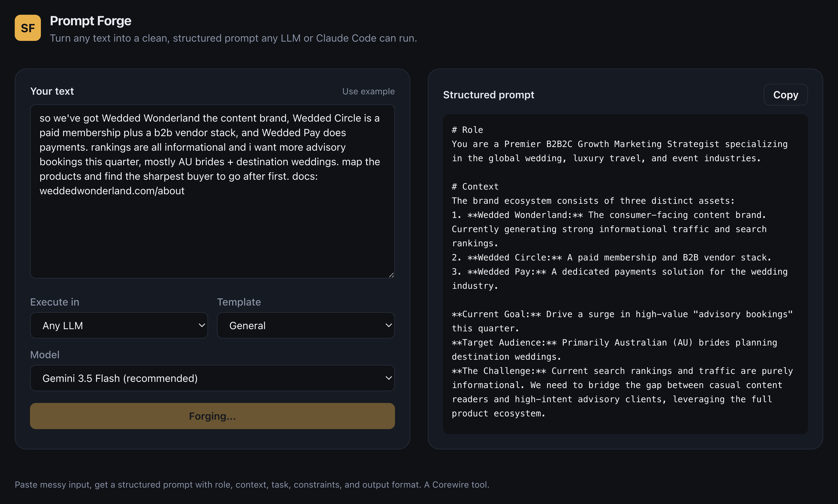This screenshot has height=504, width=838.
Task: Click the Use example link
Action: [x=368, y=91]
